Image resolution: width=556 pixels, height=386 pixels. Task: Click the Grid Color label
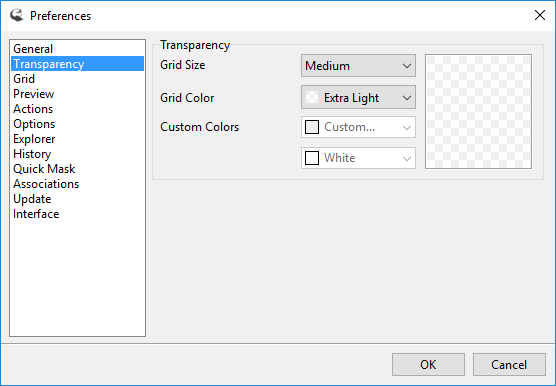[187, 98]
